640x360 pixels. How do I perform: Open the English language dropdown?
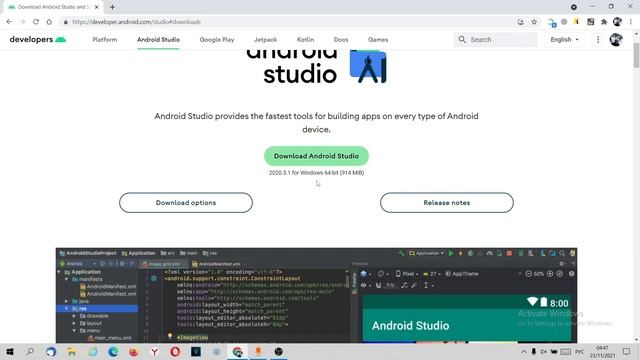pos(564,40)
